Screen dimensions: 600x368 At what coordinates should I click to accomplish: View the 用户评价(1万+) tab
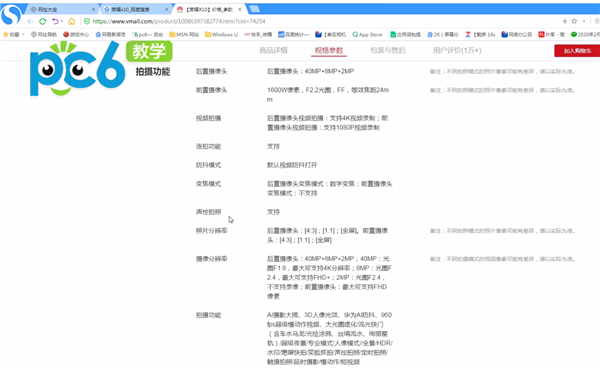(x=457, y=50)
